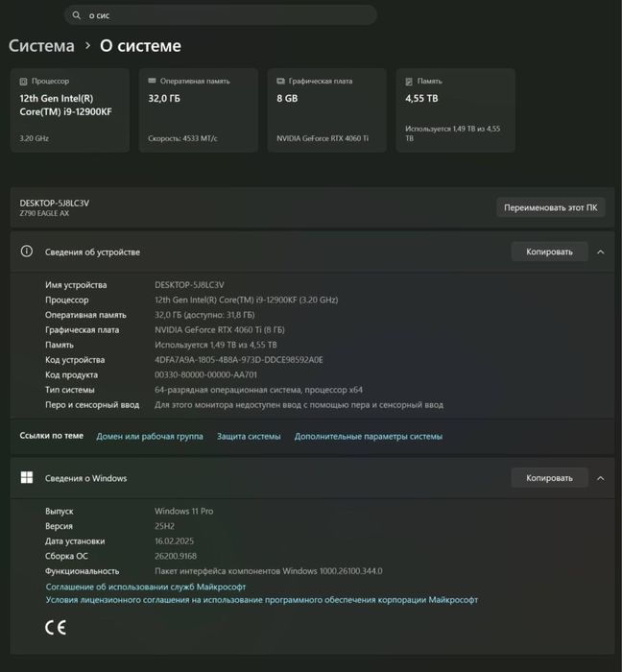Click the search magnifier icon

point(76,15)
